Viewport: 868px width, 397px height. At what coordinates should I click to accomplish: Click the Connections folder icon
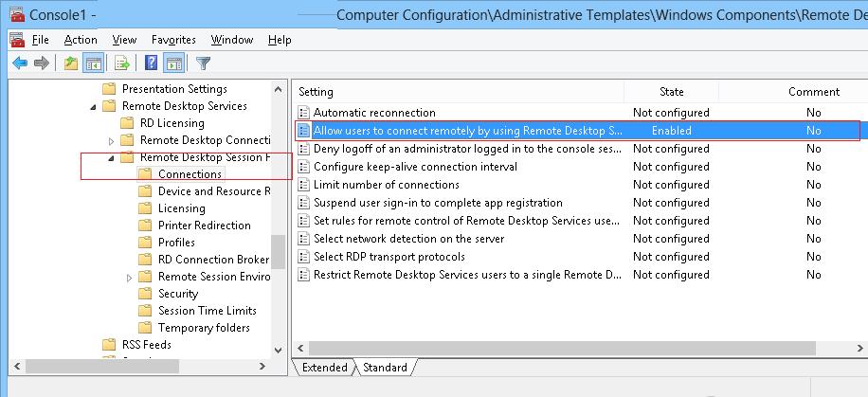tap(145, 173)
